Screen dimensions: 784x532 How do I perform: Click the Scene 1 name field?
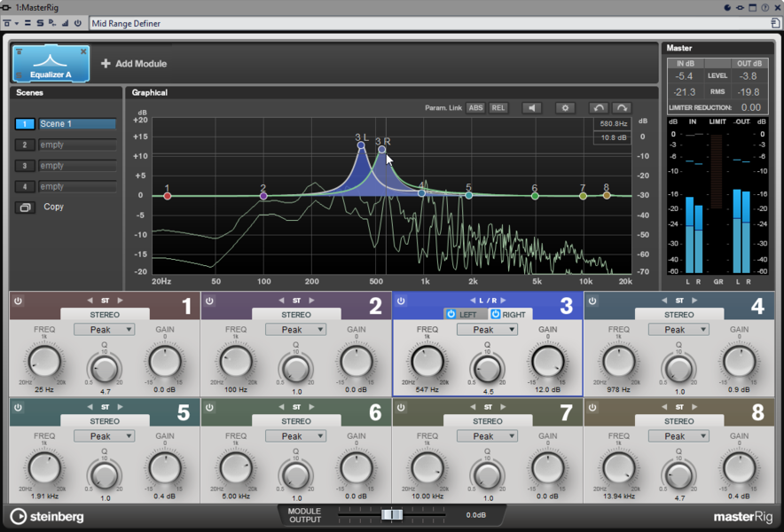tap(77, 124)
